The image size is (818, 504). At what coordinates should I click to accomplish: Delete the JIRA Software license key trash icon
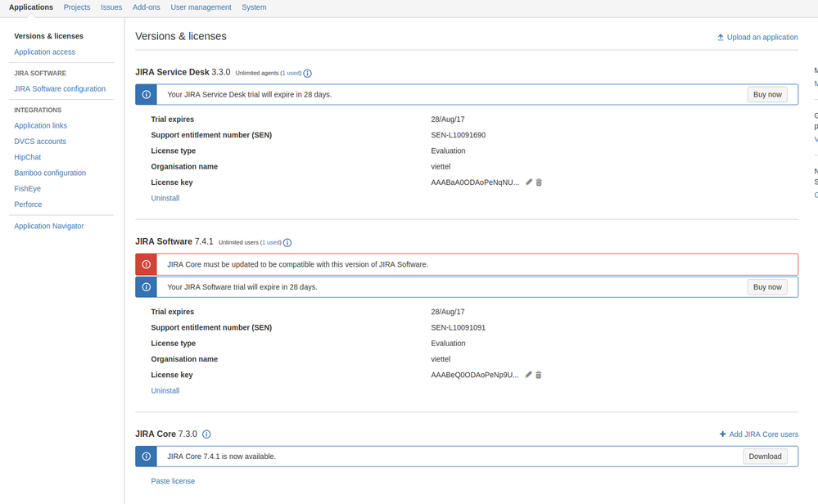coord(539,375)
